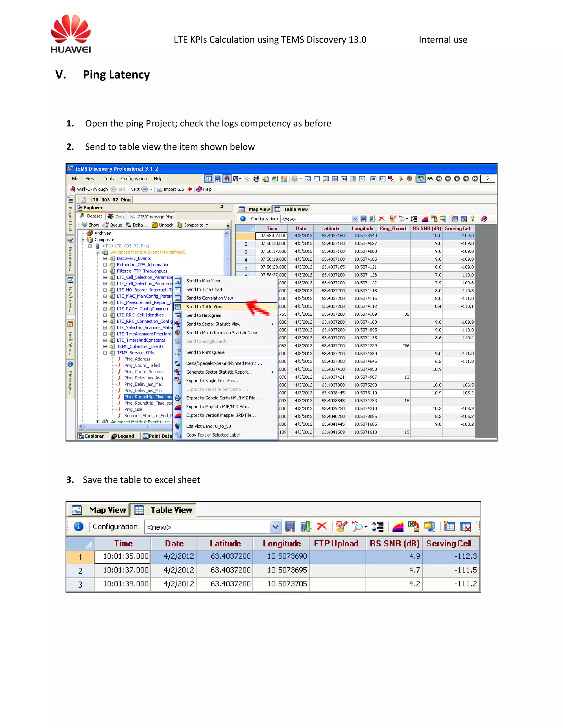563x728 pixels.
Task: Click the phone icon beside <TC> LTR_003_R2_Ping
Action: pos(97,246)
